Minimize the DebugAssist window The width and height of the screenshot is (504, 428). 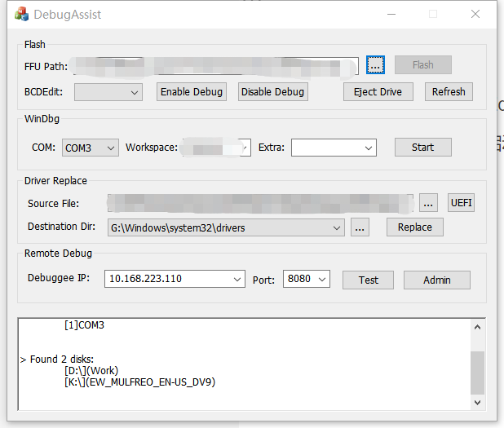(391, 14)
